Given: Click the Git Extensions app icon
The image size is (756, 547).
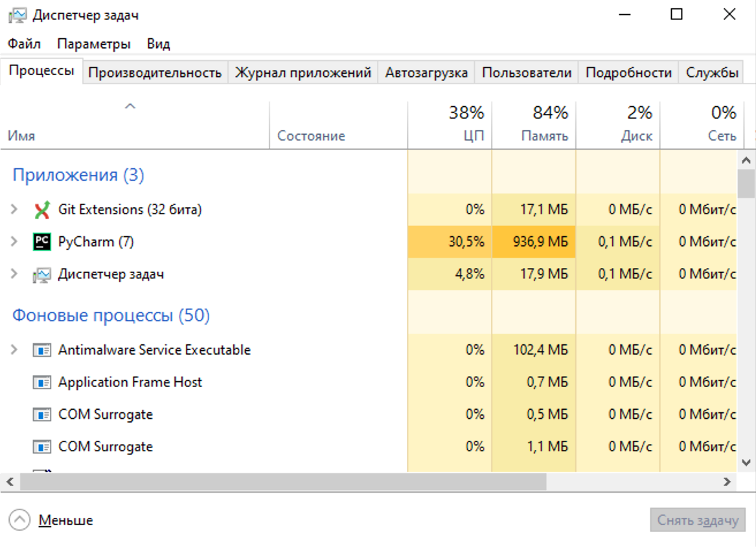Looking at the screenshot, I should [42, 210].
